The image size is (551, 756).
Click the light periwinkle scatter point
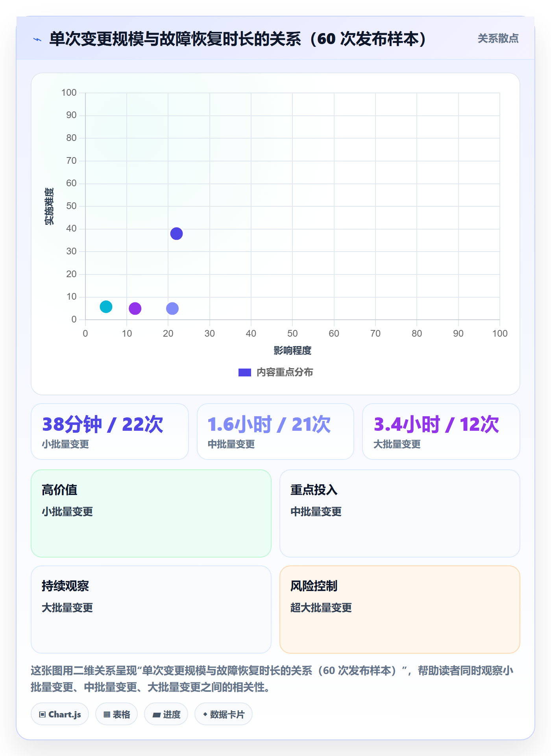[172, 308]
